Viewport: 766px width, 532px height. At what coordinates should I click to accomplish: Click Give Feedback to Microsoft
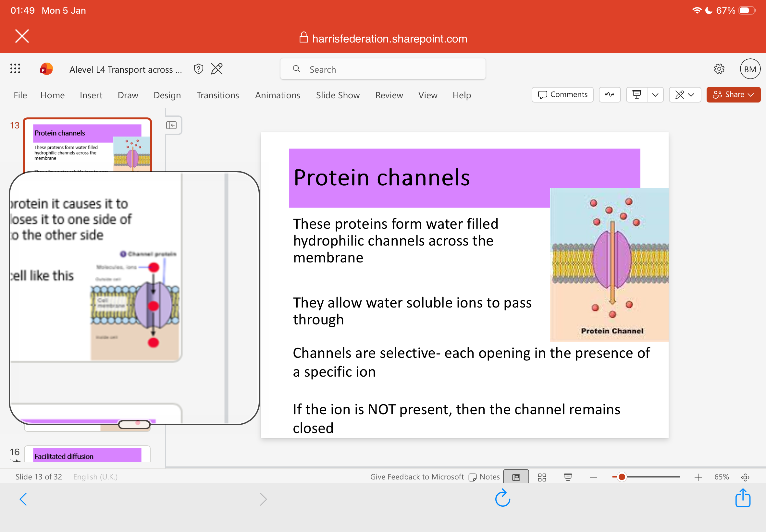[x=417, y=477]
